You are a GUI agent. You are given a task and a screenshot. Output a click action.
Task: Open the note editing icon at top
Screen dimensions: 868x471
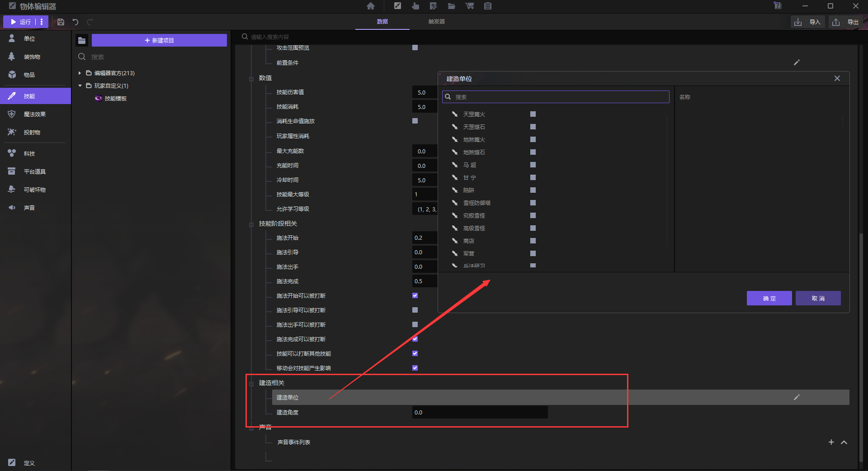coord(434,6)
